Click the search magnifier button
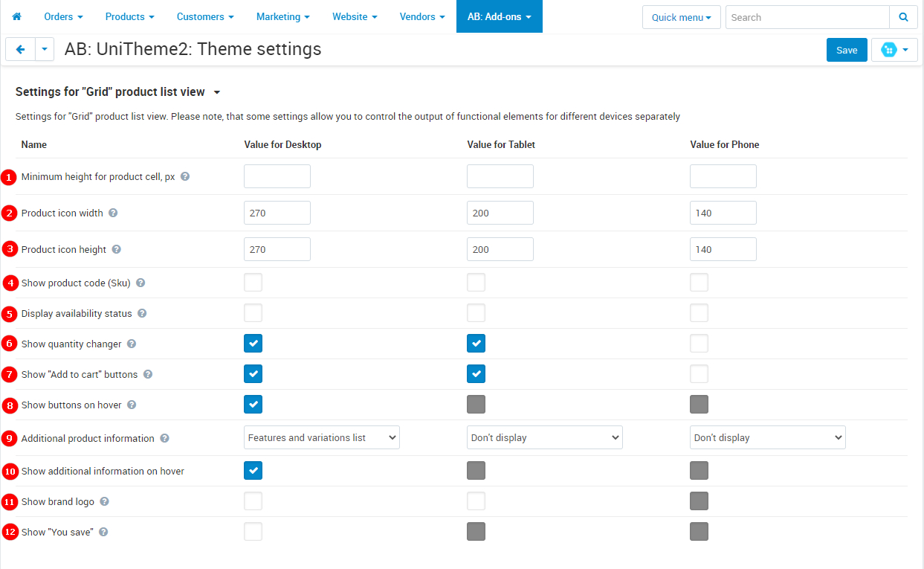The image size is (924, 569). (x=903, y=17)
